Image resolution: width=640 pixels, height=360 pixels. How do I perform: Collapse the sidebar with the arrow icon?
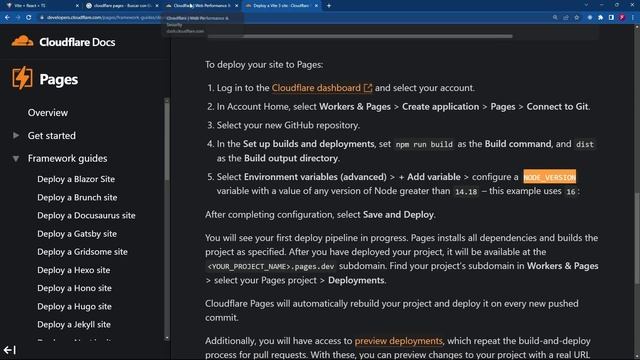[x=10, y=350]
